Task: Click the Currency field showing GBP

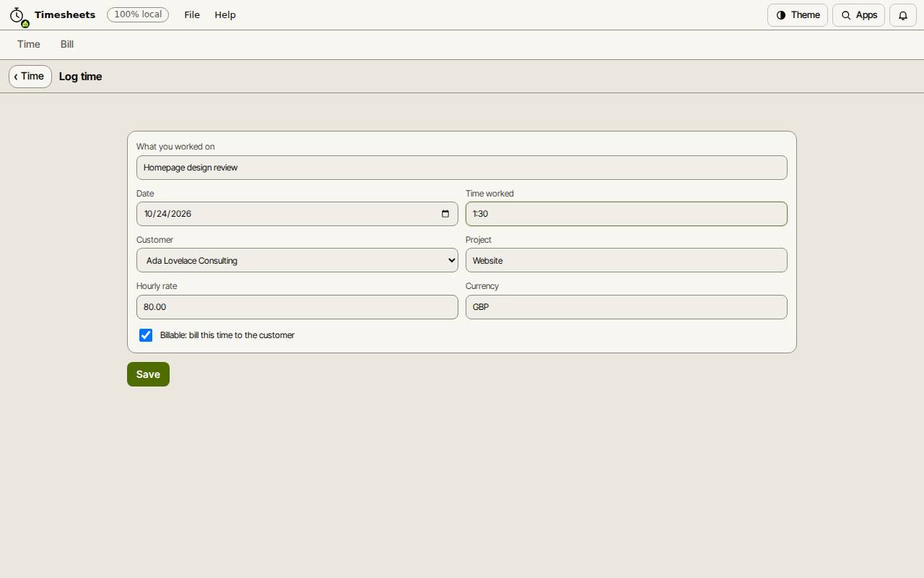Action: (x=627, y=307)
